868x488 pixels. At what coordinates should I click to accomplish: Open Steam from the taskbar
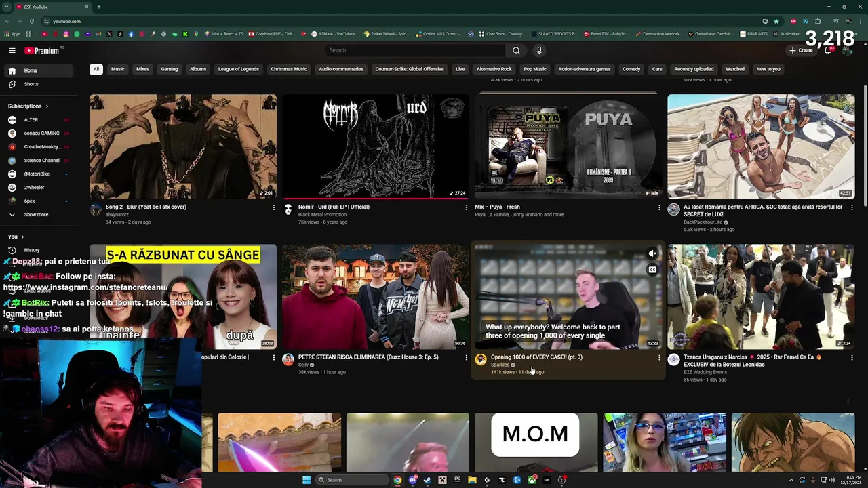[x=427, y=480]
